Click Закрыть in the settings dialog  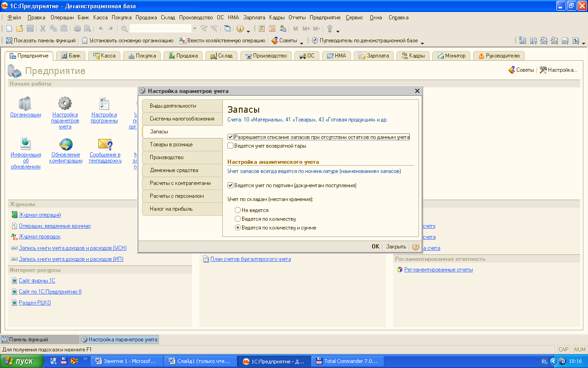(x=396, y=247)
